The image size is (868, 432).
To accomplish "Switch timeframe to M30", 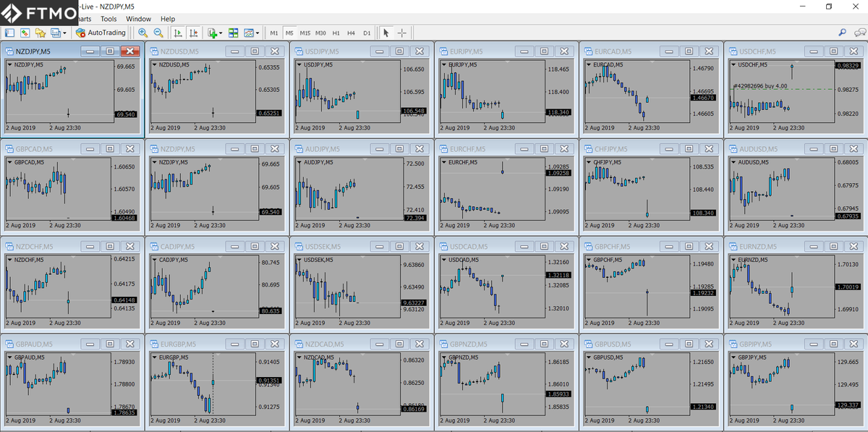I will click(x=320, y=33).
